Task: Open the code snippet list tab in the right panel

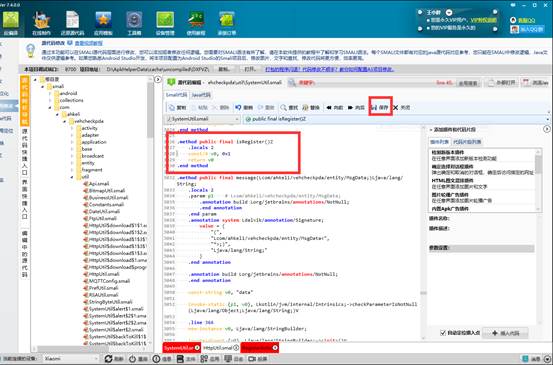Action: pyautogui.click(x=467, y=142)
